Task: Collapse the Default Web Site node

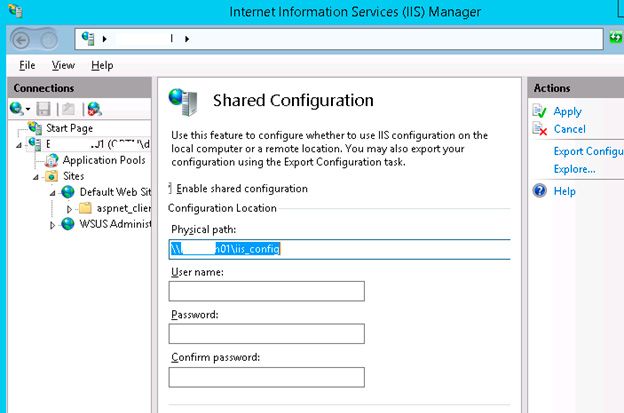Action: (x=53, y=193)
